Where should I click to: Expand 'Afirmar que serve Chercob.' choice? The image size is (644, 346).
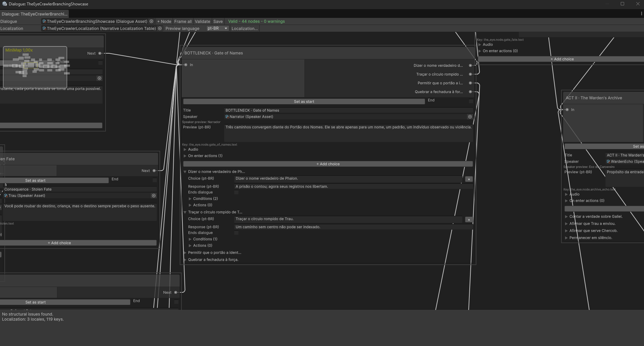click(x=566, y=231)
